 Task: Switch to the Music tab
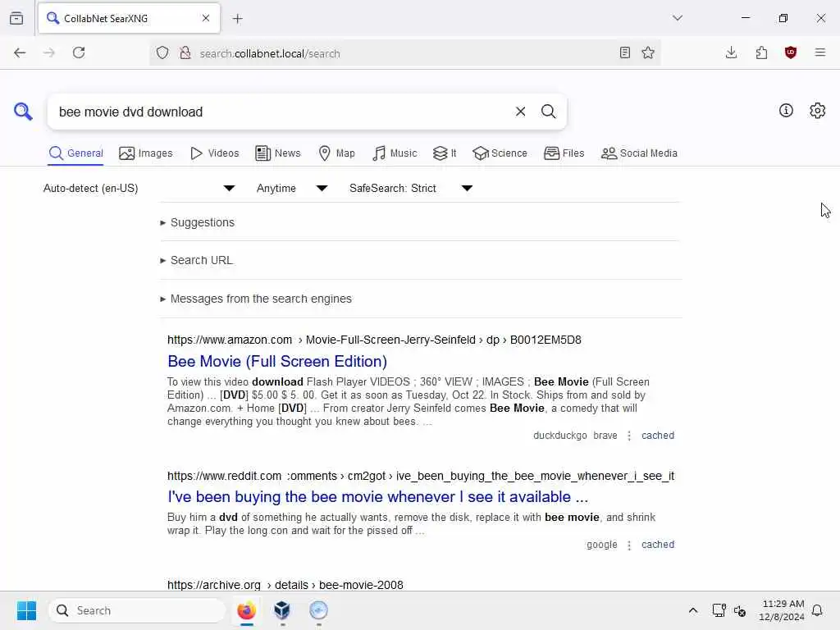[x=395, y=153]
